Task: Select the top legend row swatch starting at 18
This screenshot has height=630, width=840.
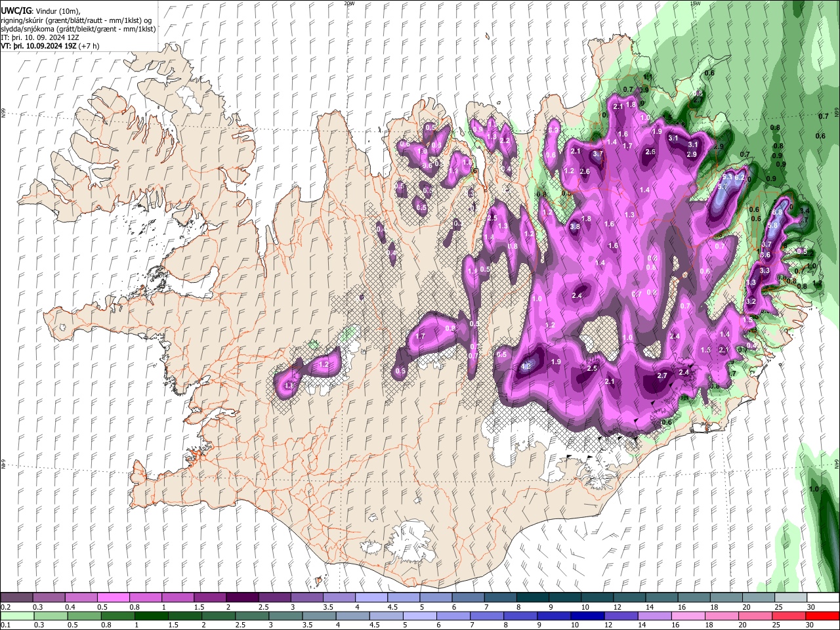Action: click(x=725, y=598)
